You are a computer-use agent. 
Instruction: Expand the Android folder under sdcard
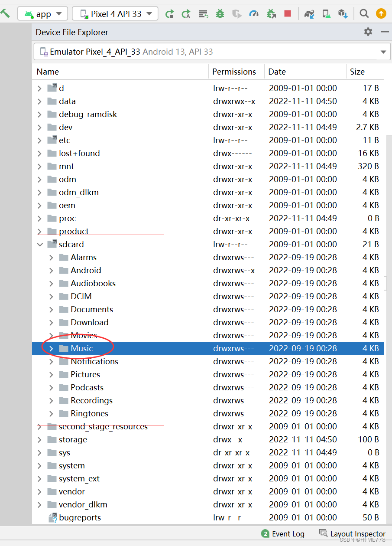(x=51, y=271)
